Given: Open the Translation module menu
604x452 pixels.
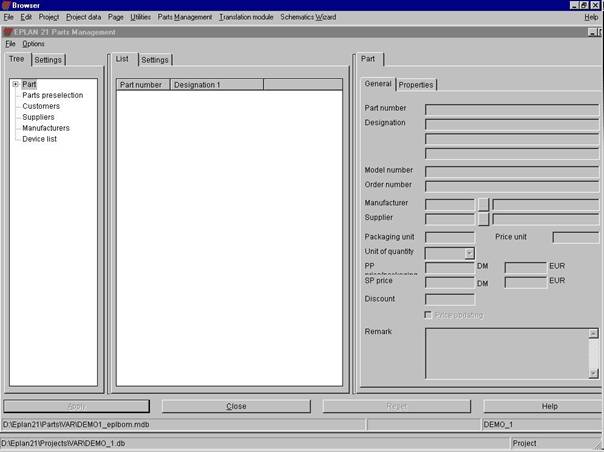Looking at the screenshot, I should click(x=246, y=17).
